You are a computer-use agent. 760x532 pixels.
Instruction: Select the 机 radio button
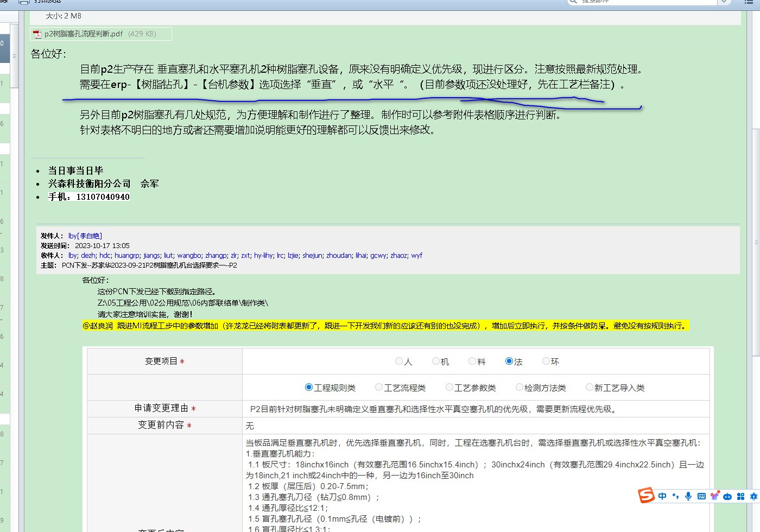coord(435,361)
